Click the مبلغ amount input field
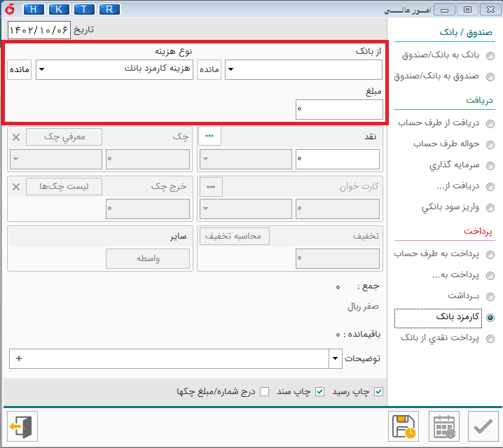 (x=339, y=110)
